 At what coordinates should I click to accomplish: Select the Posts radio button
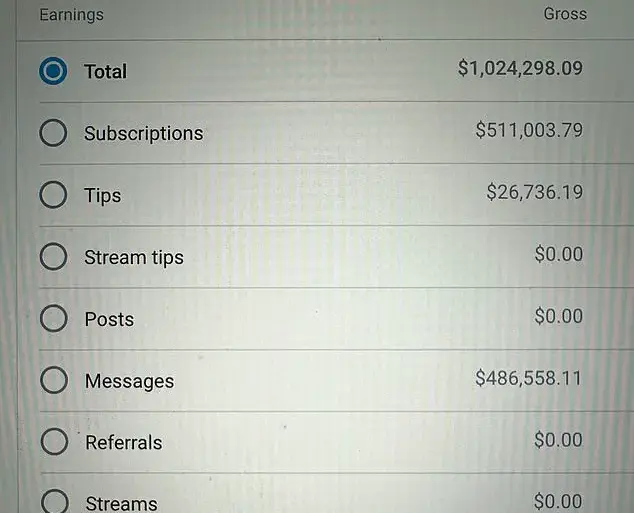coord(54,319)
